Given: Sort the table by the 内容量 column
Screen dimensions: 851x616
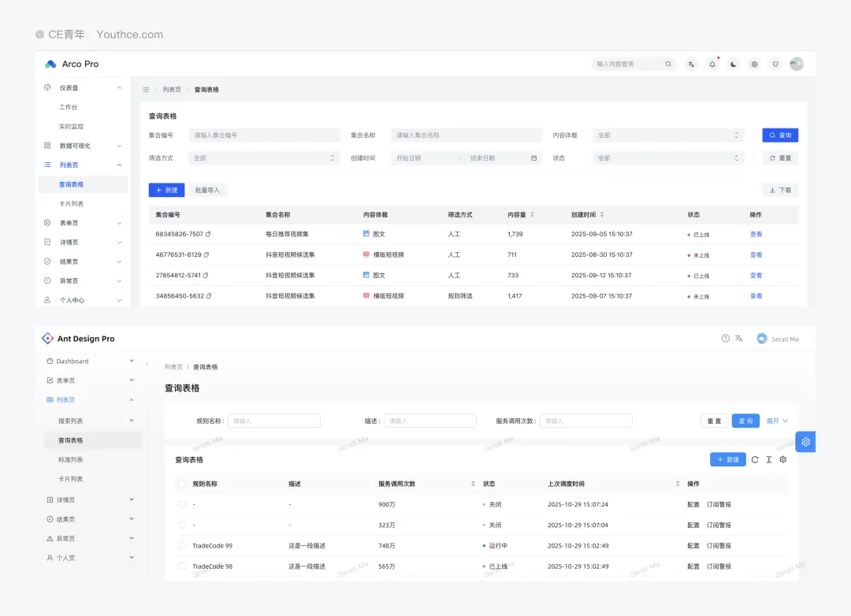Looking at the screenshot, I should 532,214.
